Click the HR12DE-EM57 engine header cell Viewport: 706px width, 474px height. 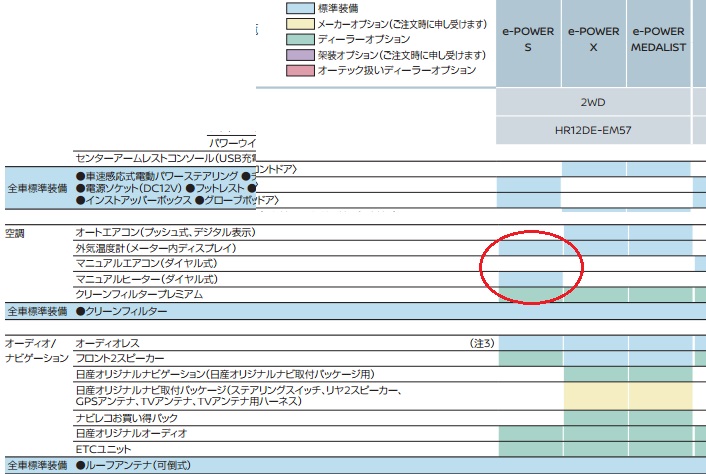pyautogui.click(x=594, y=130)
